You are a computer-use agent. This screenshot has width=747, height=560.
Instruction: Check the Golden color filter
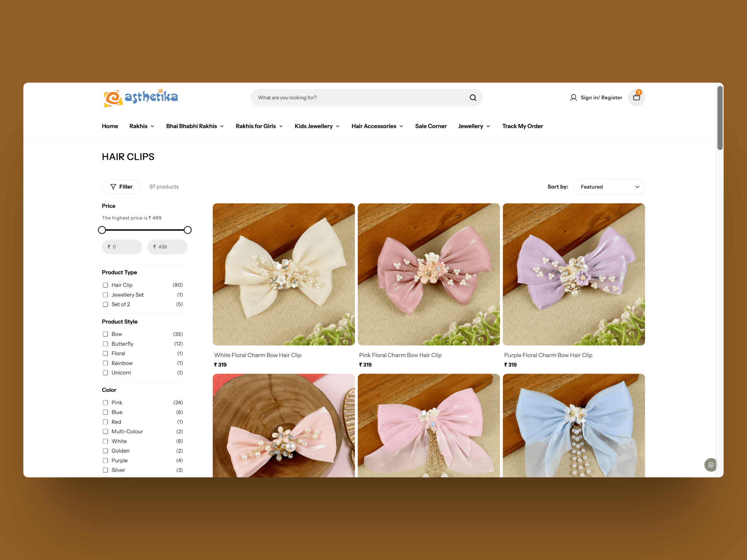tap(105, 451)
